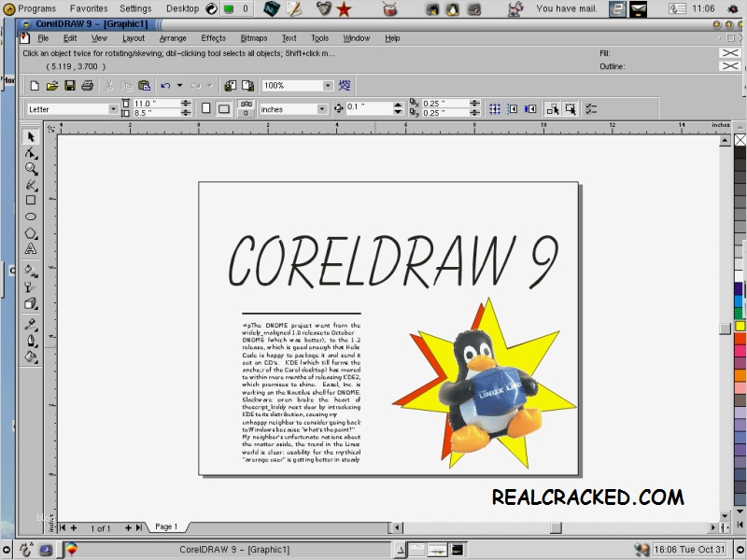The height and width of the screenshot is (560, 747).
Task: Toggle Snap to Guidelines
Action: [x=513, y=109]
